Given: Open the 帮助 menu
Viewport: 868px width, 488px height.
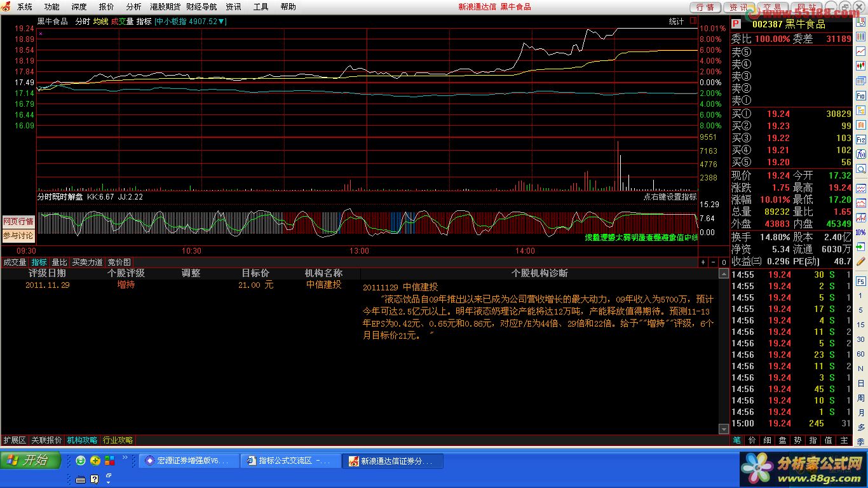Looking at the screenshot, I should pyautogui.click(x=288, y=7).
